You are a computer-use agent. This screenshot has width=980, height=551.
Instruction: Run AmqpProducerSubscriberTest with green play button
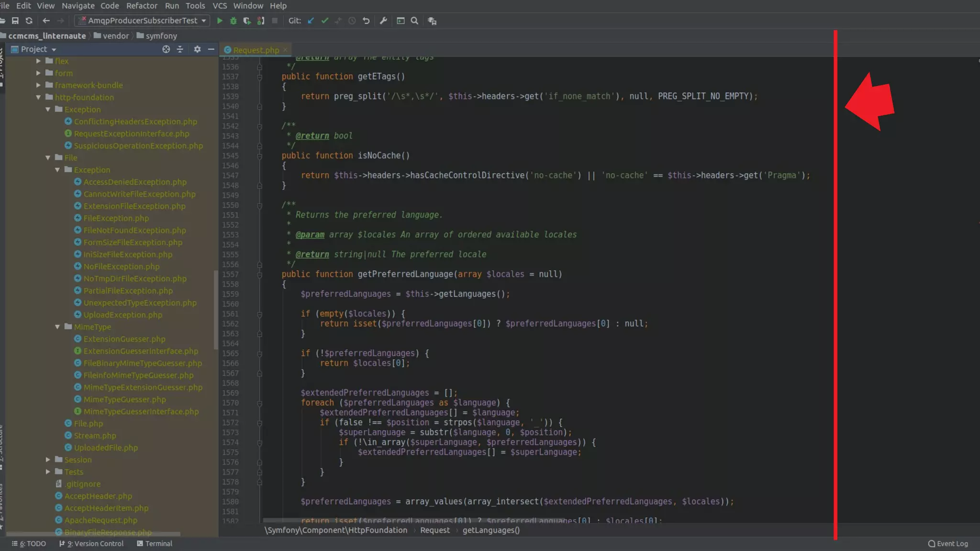(x=220, y=21)
